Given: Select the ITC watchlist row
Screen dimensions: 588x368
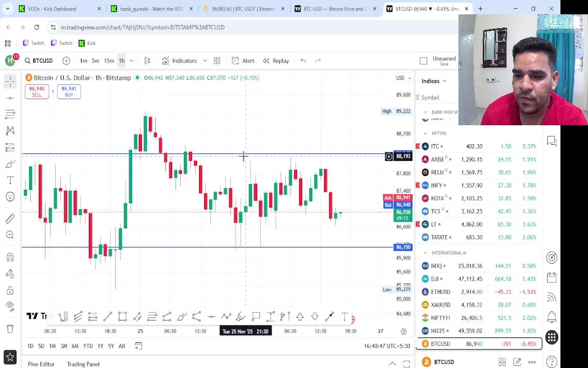Looking at the screenshot, I should click(x=479, y=147).
